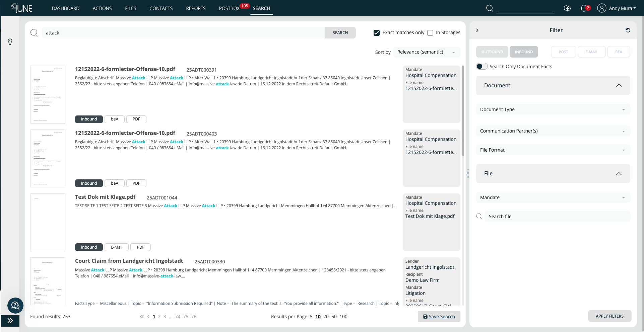Open the notifications bell showing 2 alerts

(x=584, y=8)
